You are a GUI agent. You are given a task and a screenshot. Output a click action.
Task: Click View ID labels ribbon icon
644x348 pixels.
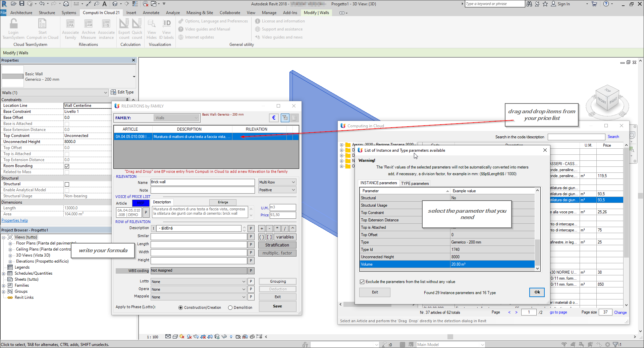click(166, 24)
